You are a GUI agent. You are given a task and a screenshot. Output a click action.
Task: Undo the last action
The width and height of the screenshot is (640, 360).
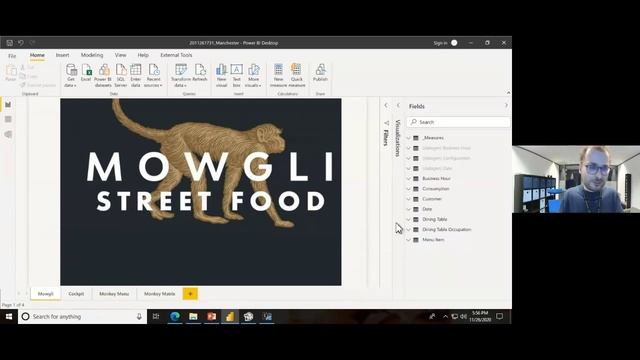pos(21,43)
